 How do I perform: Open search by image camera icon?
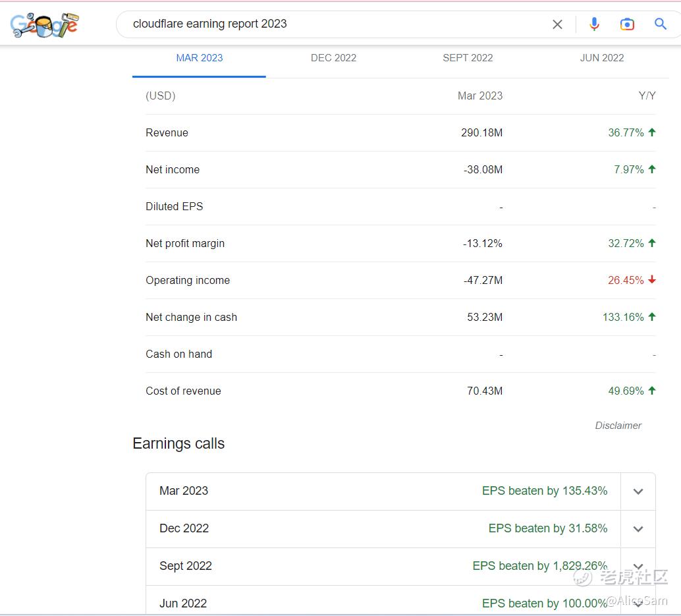[627, 24]
